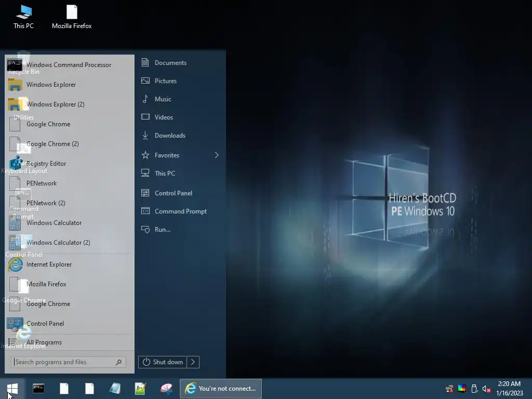The width and height of the screenshot is (532, 399).
Task: Click the command prompt taskbar icon
Action: tap(38, 389)
